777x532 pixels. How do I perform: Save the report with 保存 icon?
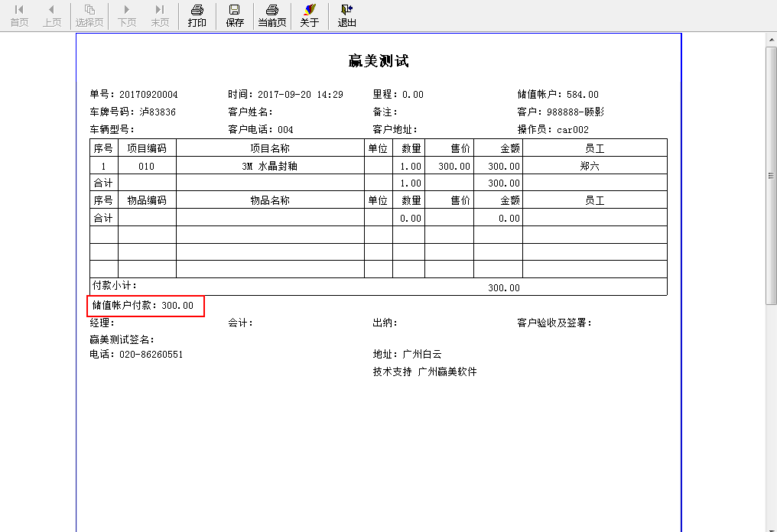pyautogui.click(x=235, y=15)
